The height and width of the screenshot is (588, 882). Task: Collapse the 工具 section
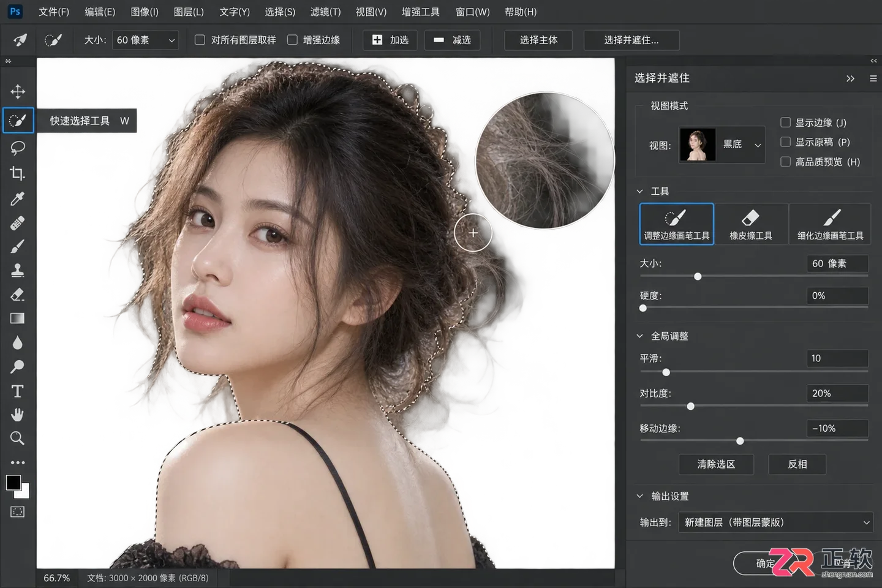(x=640, y=192)
